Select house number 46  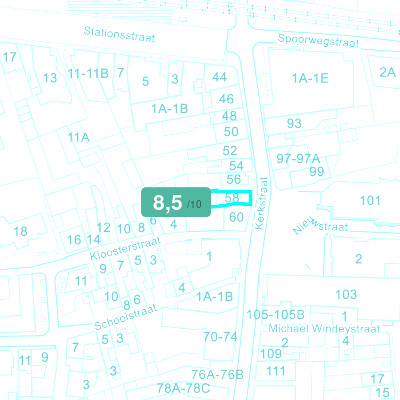[x=226, y=99]
